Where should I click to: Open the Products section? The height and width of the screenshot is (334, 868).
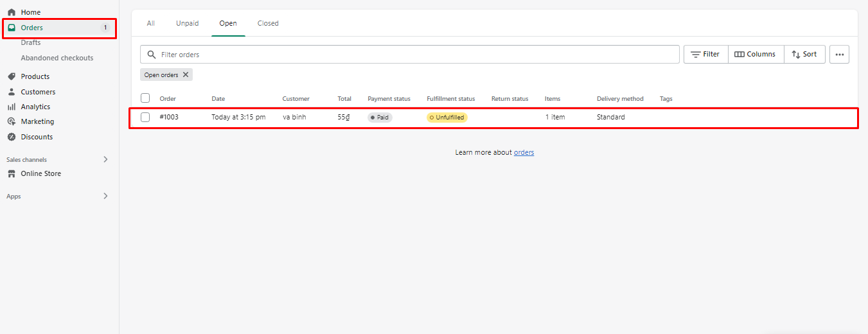[35, 76]
